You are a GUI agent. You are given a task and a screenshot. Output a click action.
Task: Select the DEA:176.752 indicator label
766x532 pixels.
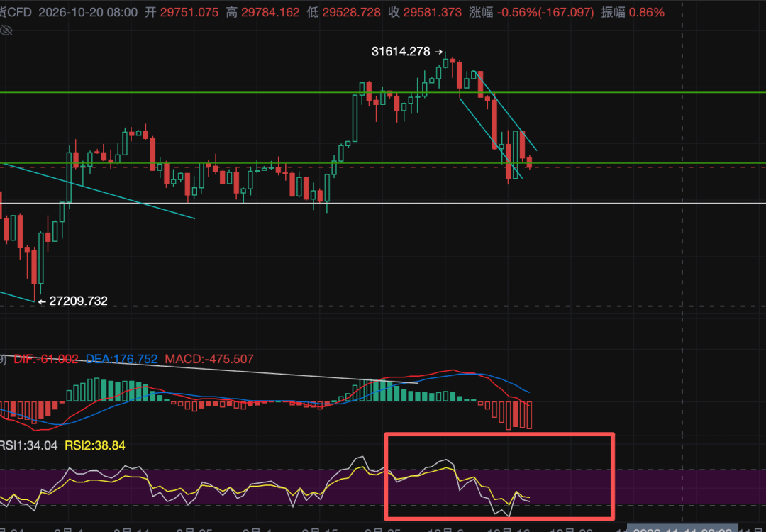[122, 360]
